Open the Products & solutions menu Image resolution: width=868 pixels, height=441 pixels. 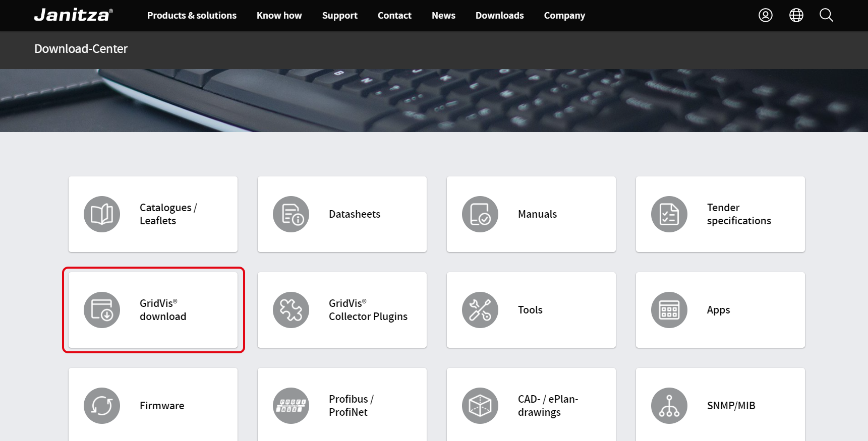click(x=192, y=16)
